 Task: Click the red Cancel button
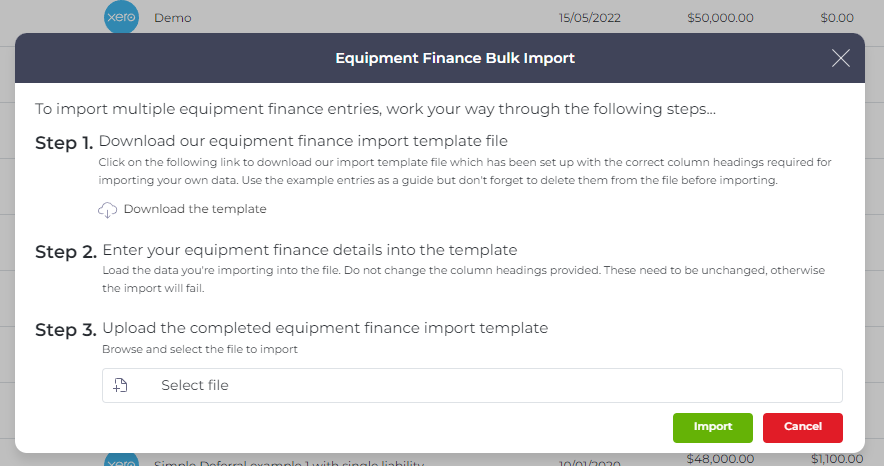coord(803,428)
